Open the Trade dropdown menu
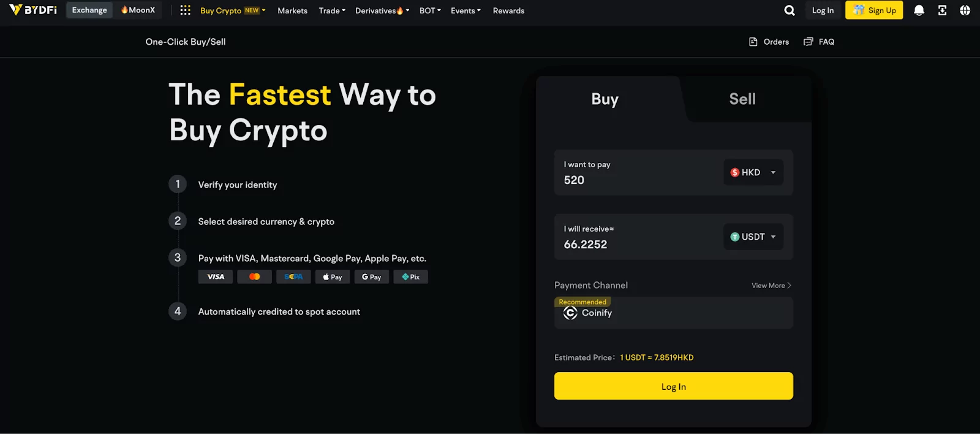 click(332, 10)
